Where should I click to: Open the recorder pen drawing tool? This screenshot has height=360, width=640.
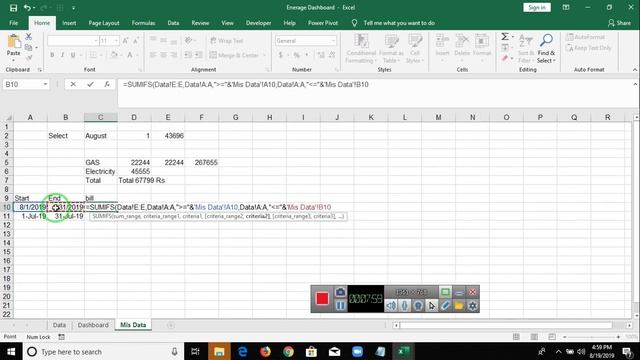point(445,305)
